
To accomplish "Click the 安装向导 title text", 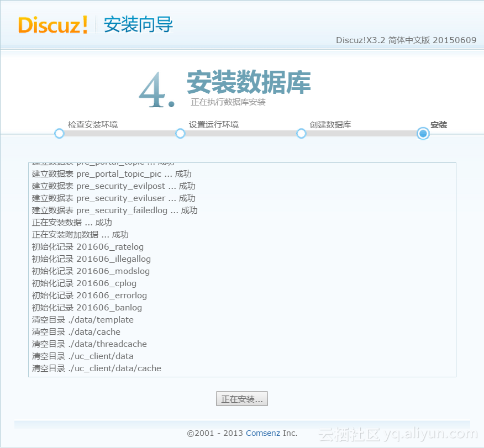I will click(x=138, y=24).
